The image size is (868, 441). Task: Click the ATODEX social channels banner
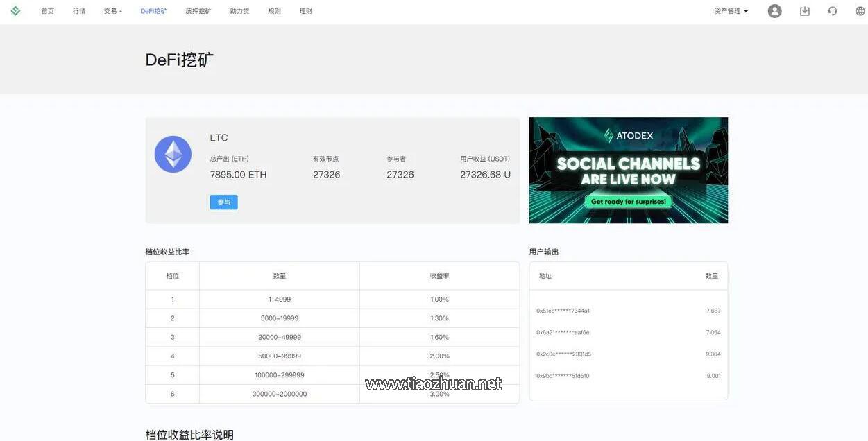628,170
